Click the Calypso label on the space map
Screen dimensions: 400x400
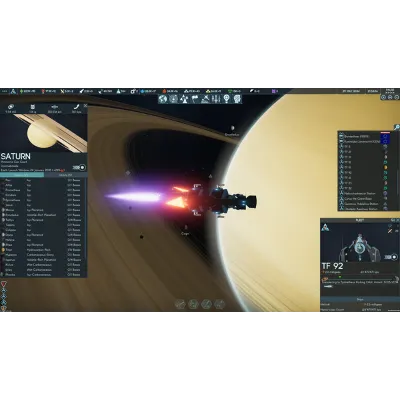pyautogui.click(x=185, y=234)
